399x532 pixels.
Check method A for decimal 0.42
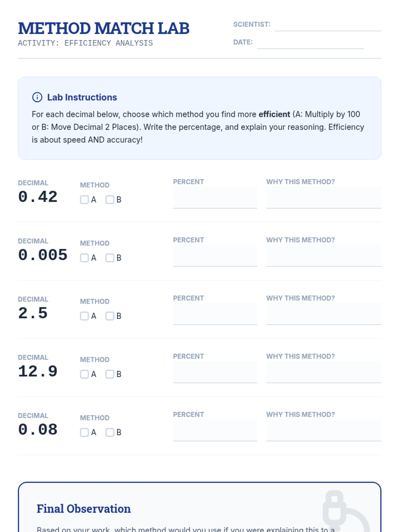click(84, 199)
